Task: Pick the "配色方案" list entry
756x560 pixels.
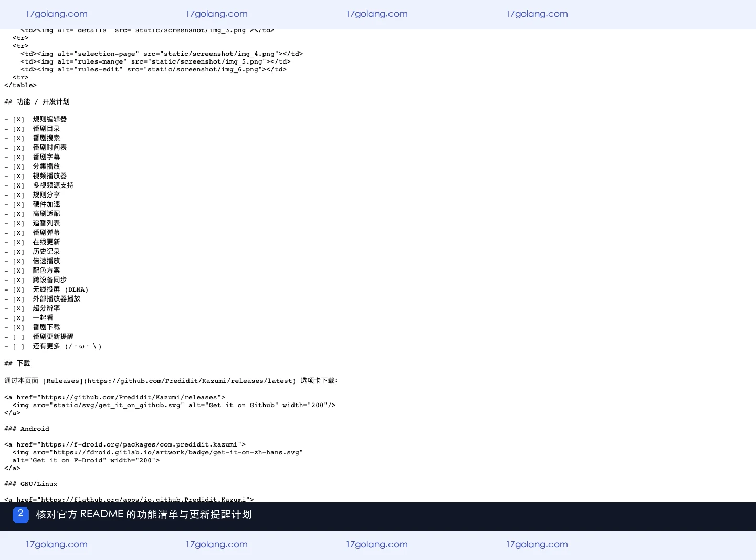Action: point(32,271)
